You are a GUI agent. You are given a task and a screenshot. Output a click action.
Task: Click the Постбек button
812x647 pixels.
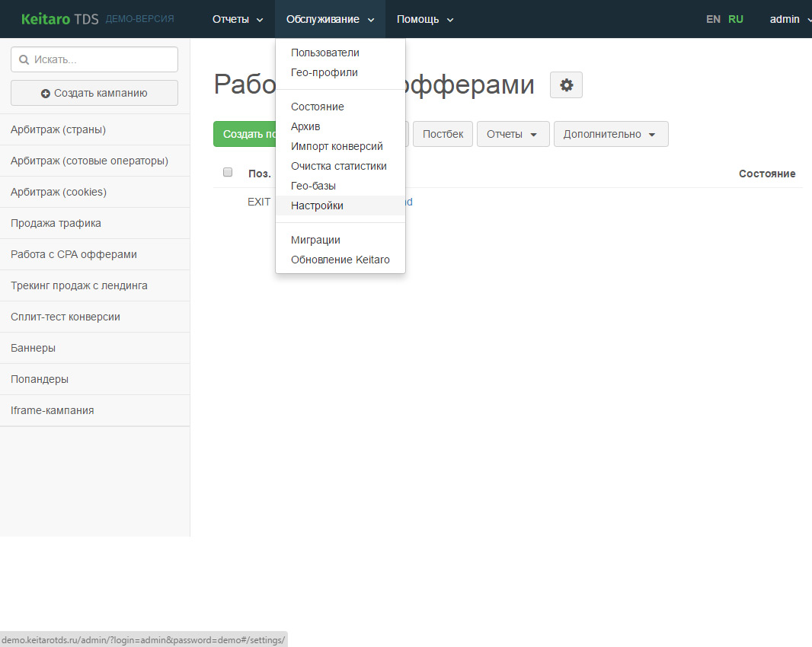coord(443,134)
